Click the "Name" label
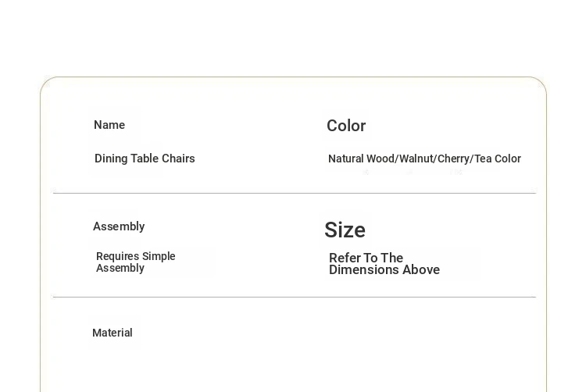 point(109,125)
